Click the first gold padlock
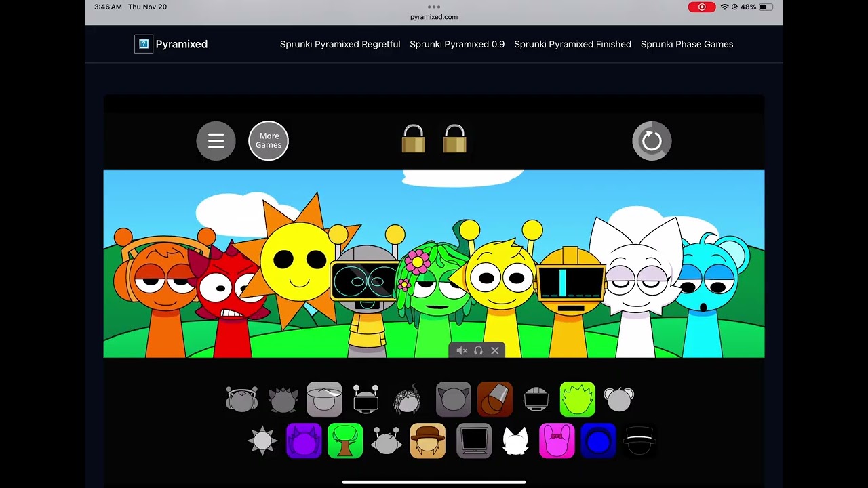 413,139
